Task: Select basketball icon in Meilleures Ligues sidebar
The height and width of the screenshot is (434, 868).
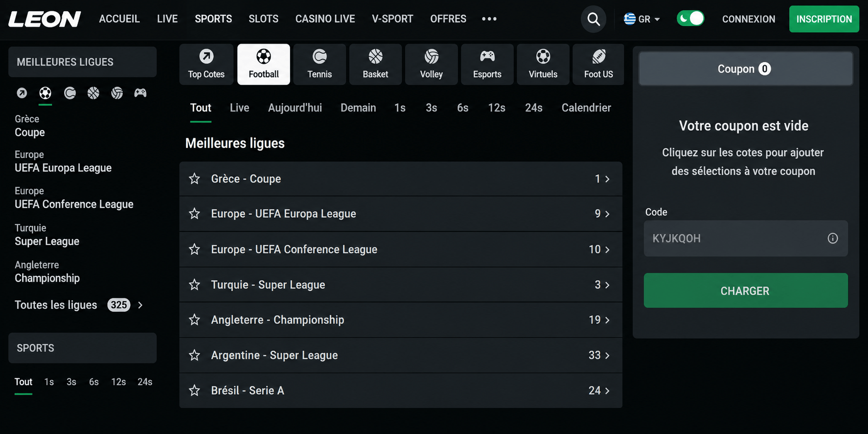Action: click(93, 93)
